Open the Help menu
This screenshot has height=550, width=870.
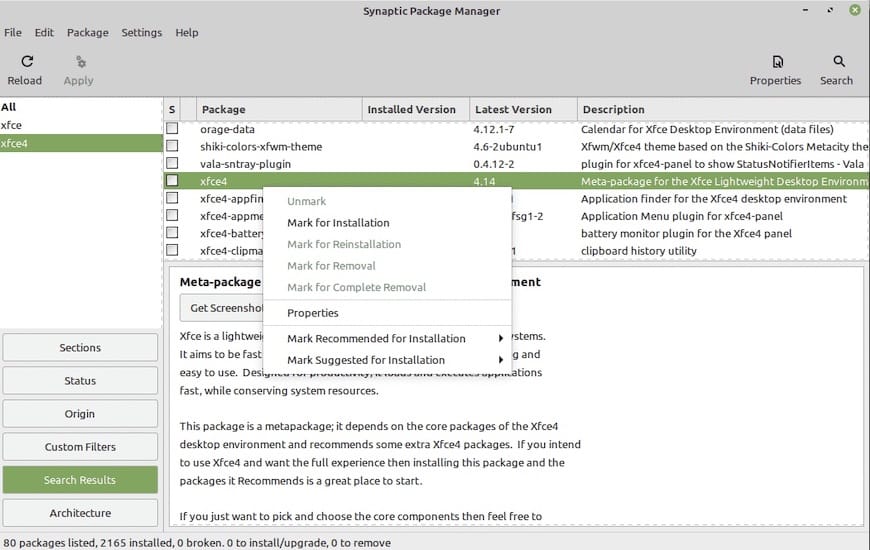[x=186, y=32]
